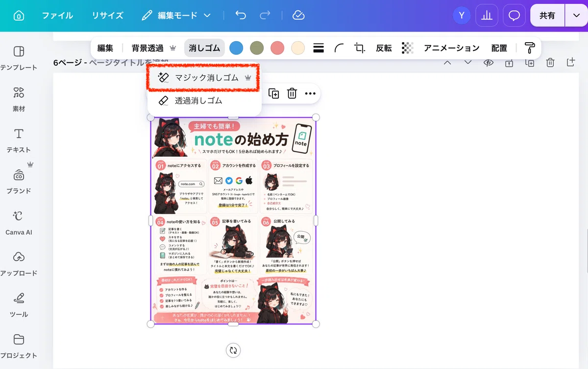Open the corner rounding icon
The image size is (588, 369).
click(339, 48)
